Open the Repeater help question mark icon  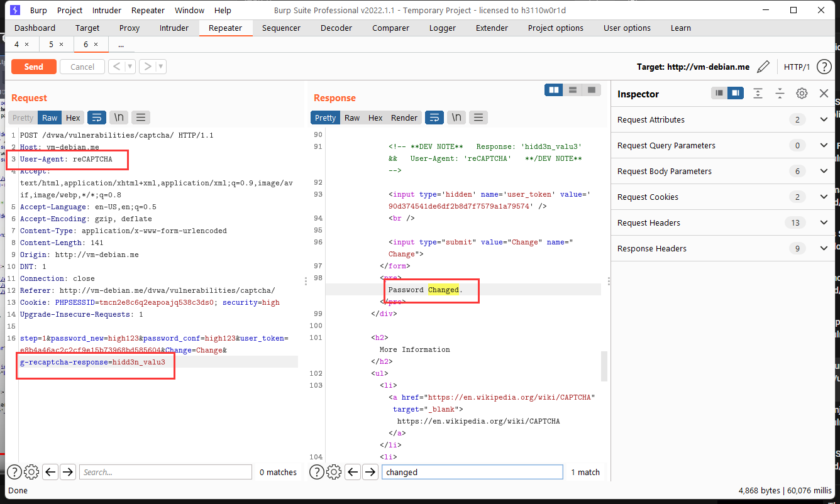pos(824,67)
